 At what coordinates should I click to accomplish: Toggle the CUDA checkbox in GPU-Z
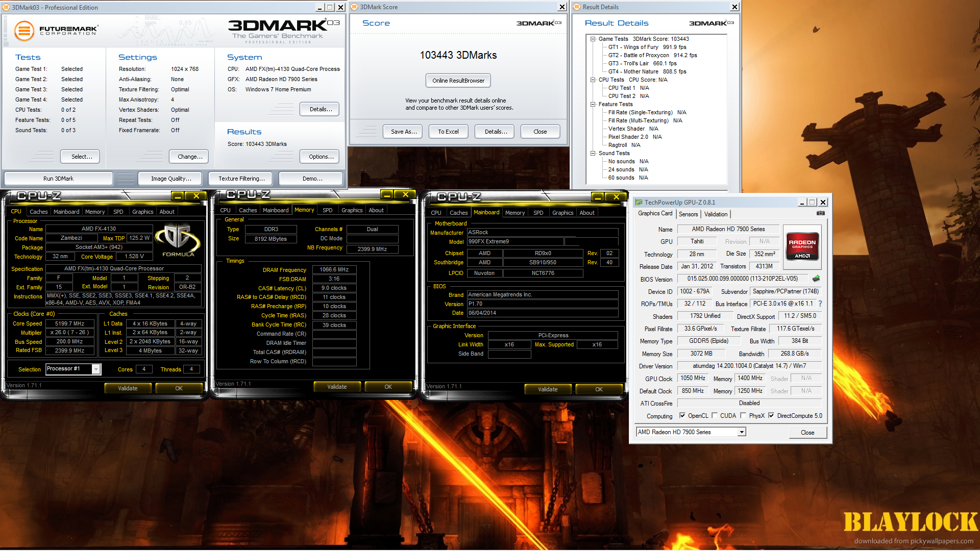[715, 415]
